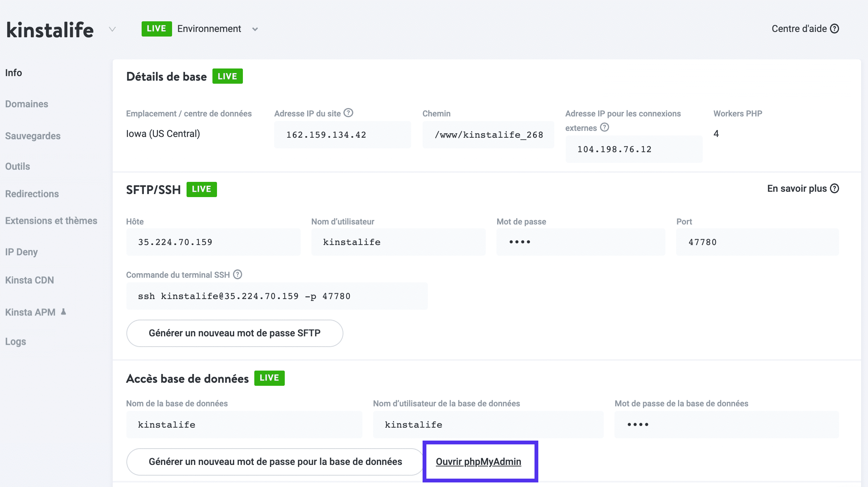Expand the kinstalife site selector chevron
The width and height of the screenshot is (868, 487).
(x=112, y=29)
